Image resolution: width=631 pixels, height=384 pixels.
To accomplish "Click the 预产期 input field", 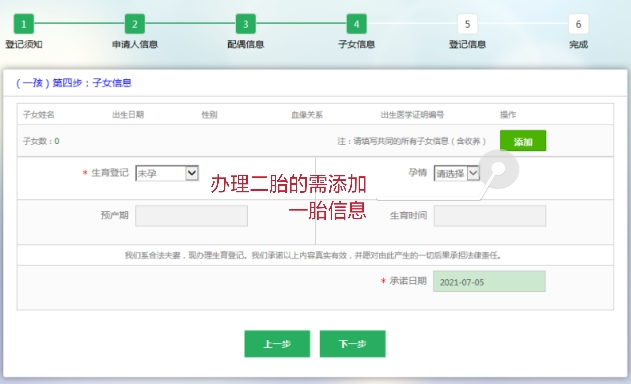I will tap(192, 216).
